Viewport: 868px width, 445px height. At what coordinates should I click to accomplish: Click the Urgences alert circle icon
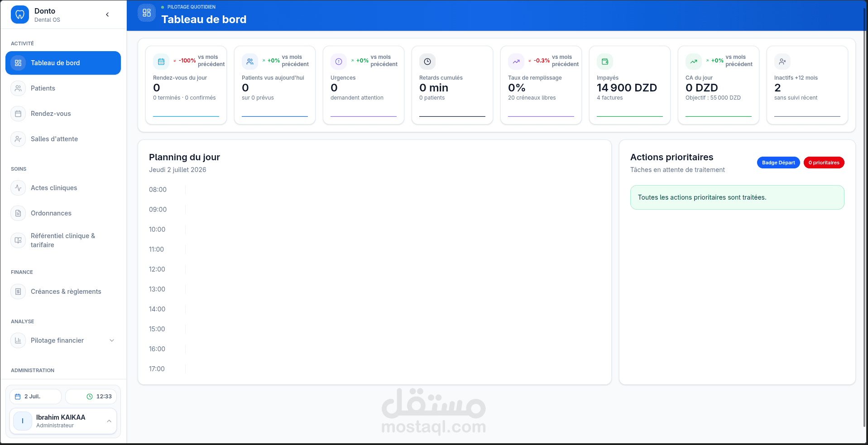(339, 62)
